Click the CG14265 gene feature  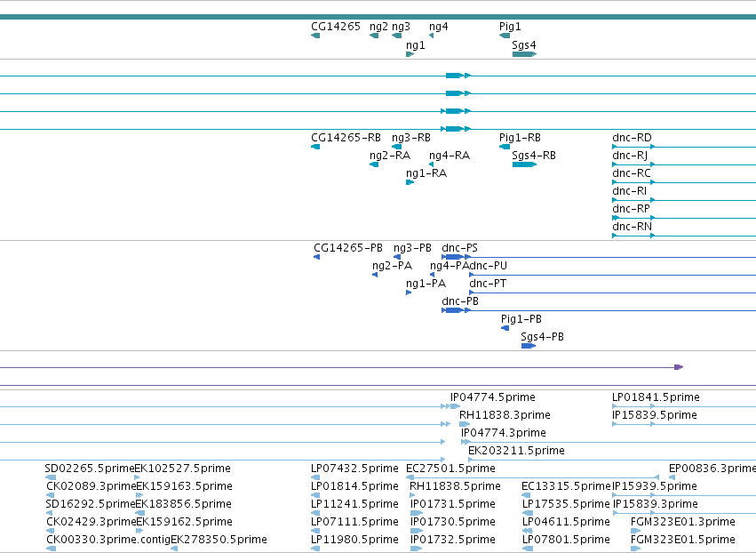(315, 36)
